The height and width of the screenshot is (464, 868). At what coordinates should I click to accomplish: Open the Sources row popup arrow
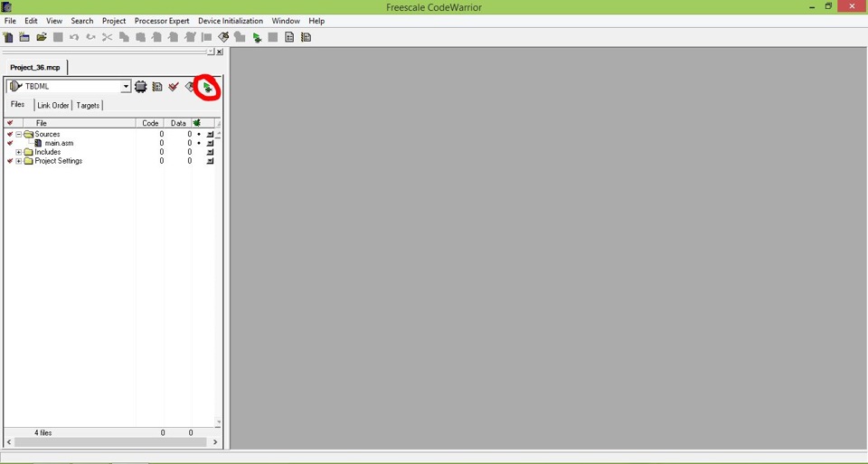coord(210,134)
